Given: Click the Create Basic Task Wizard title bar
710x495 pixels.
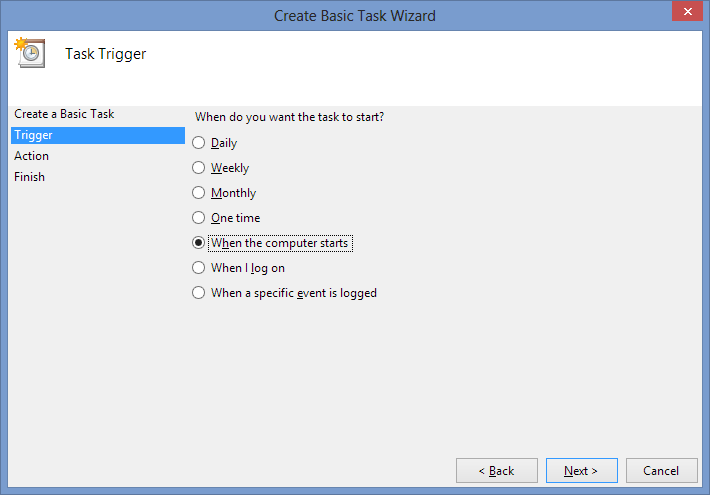Looking at the screenshot, I should [x=355, y=15].
